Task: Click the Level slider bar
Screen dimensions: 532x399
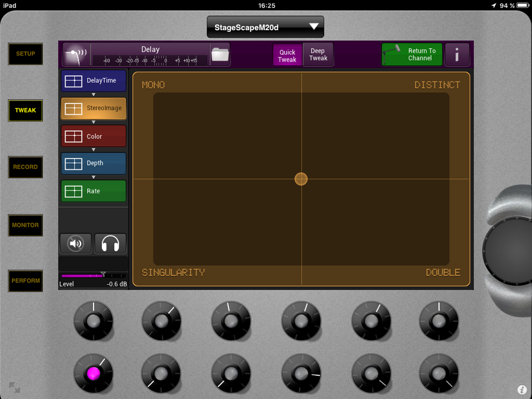Action: click(93, 276)
